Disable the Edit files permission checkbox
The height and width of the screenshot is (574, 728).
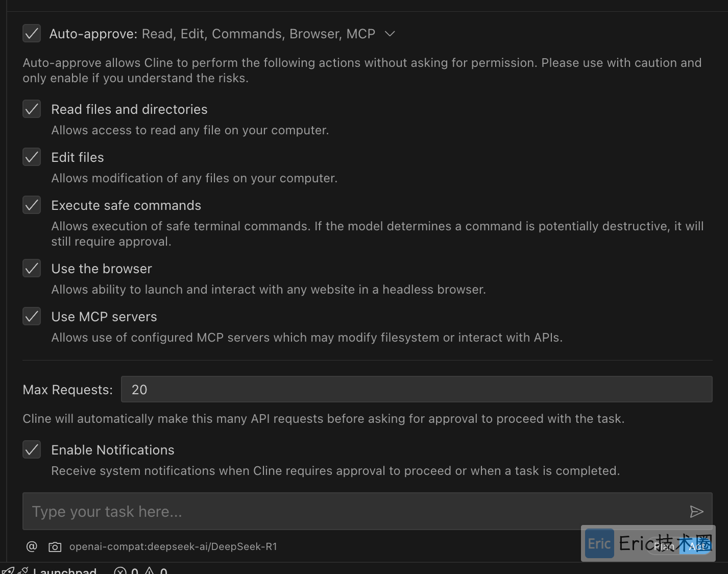(32, 157)
